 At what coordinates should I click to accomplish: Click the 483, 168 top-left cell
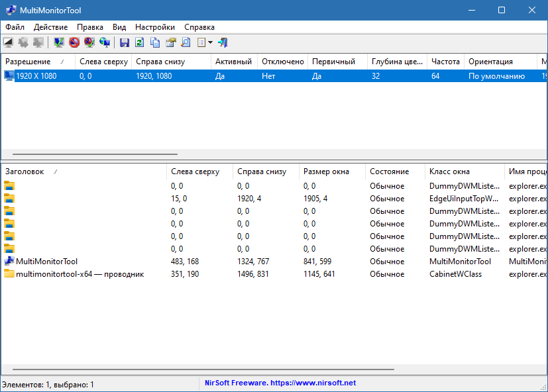tap(185, 262)
